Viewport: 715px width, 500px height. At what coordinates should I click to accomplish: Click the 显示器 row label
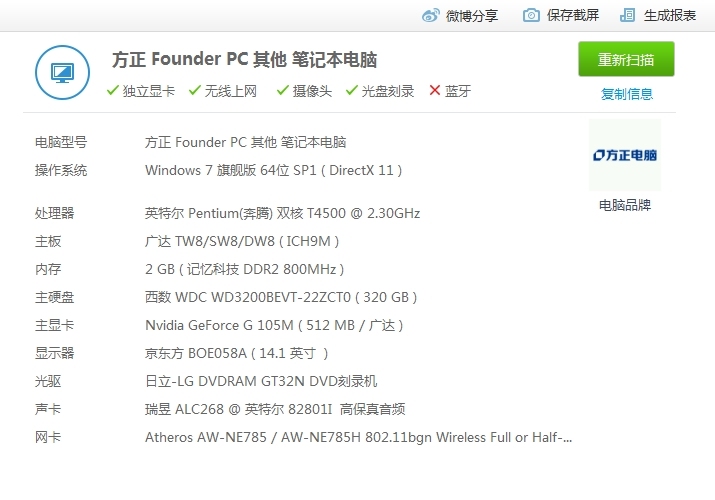click(x=54, y=353)
